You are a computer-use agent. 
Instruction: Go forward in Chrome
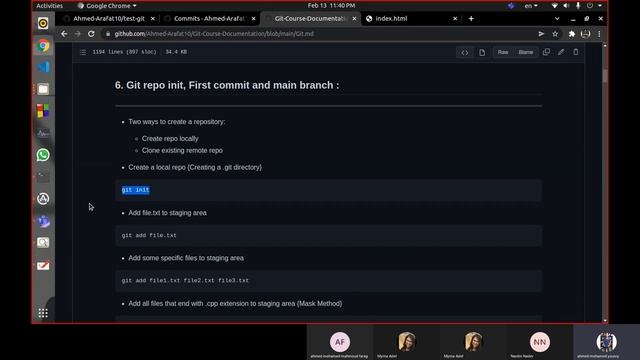coord(78,34)
